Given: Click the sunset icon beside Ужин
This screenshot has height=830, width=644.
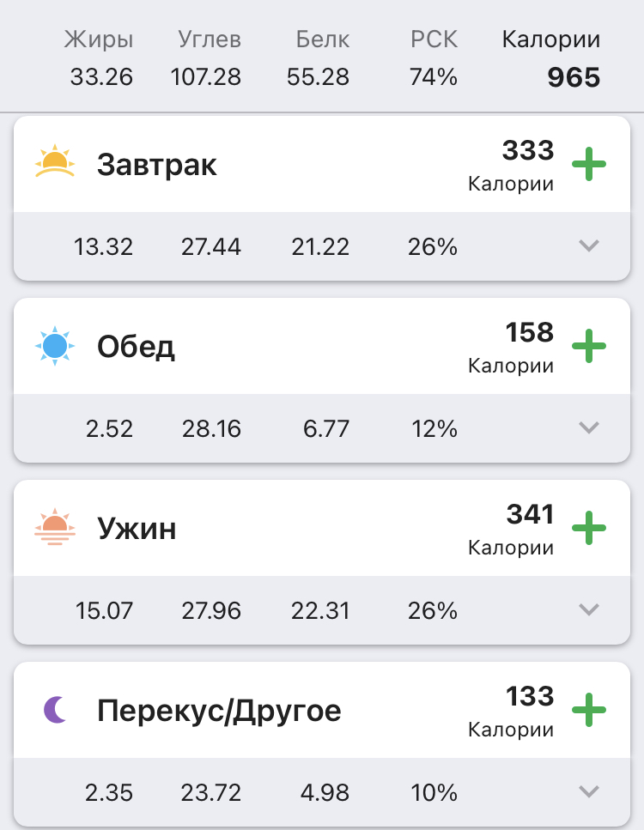Looking at the screenshot, I should (55, 528).
